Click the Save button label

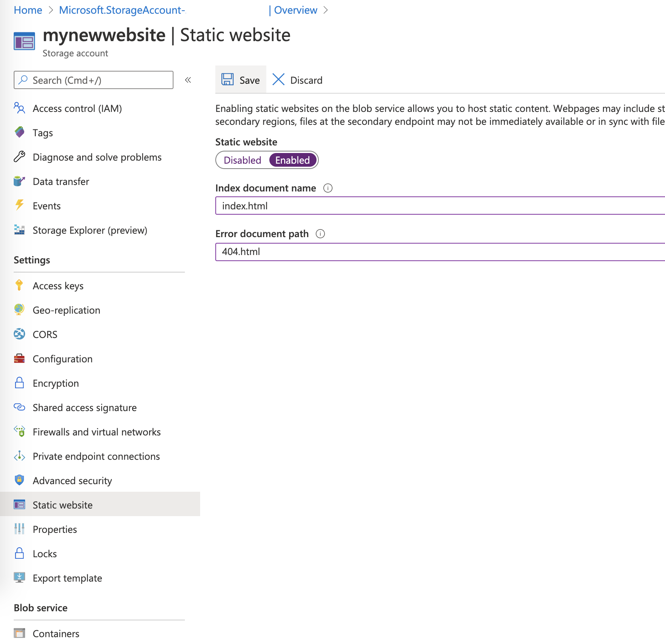[x=250, y=80]
